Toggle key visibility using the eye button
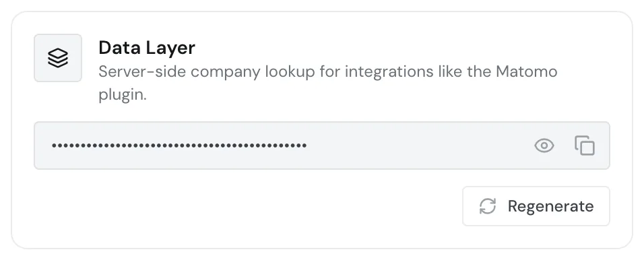The height and width of the screenshot is (260, 644). 544,145
